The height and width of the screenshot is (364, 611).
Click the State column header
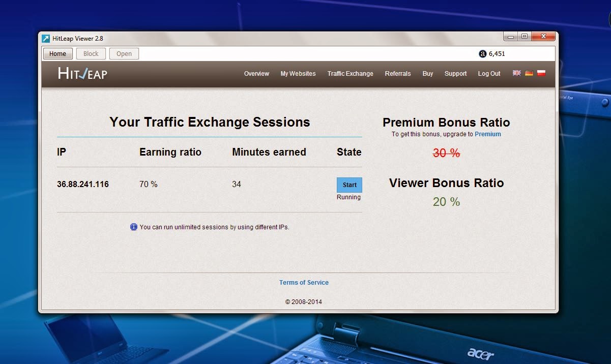tap(349, 152)
